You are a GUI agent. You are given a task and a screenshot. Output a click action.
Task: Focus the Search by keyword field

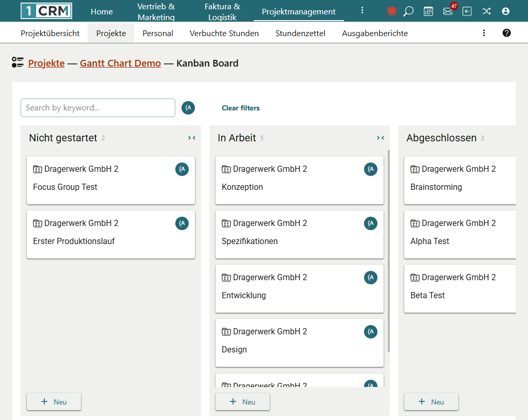(98, 108)
